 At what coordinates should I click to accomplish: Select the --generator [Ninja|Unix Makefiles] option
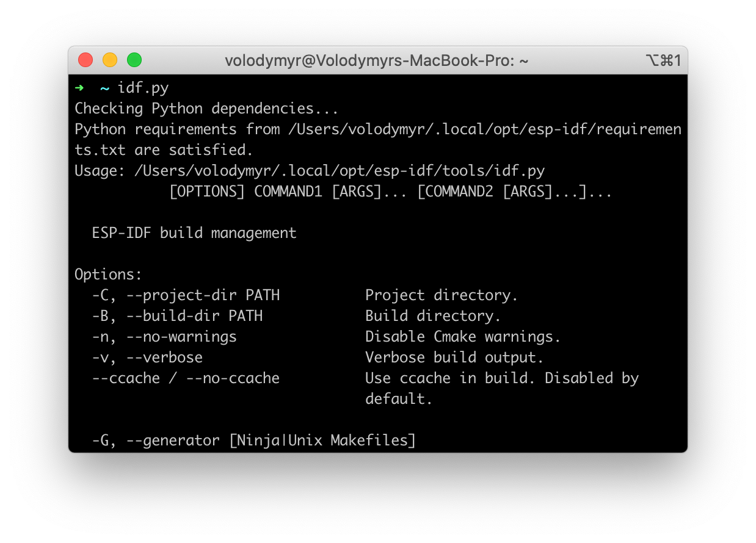(253, 440)
